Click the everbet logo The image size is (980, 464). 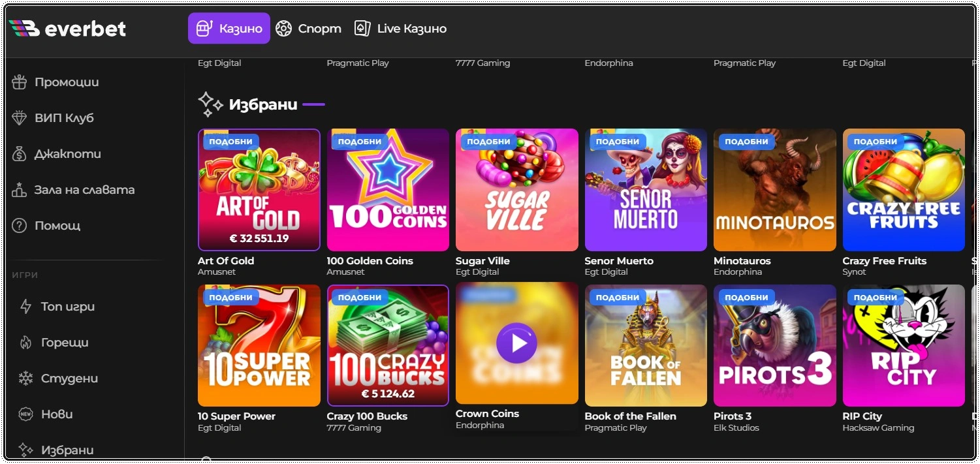tap(67, 29)
